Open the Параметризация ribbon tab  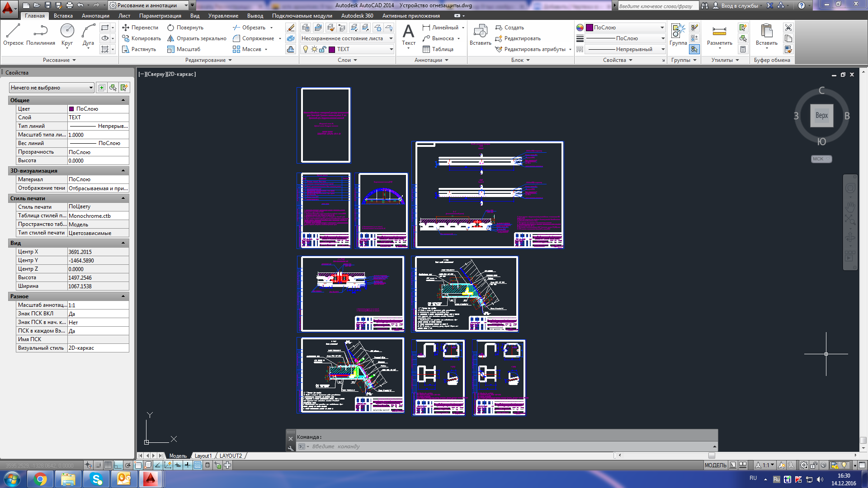point(160,16)
